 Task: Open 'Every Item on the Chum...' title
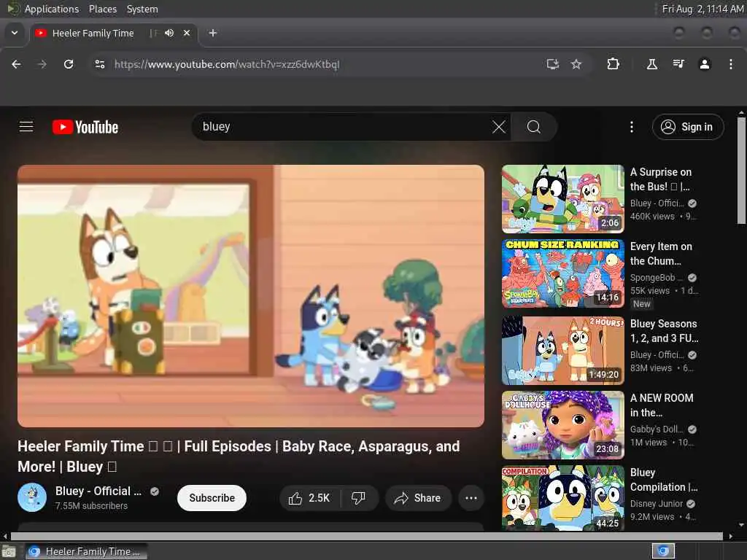tap(661, 253)
